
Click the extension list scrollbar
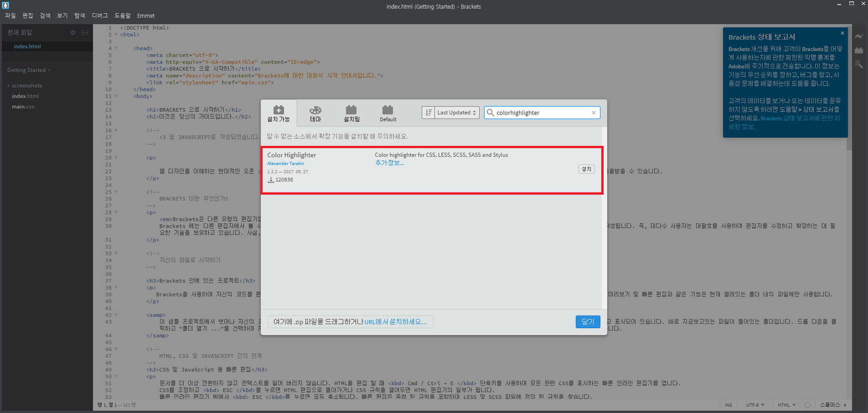604,218
